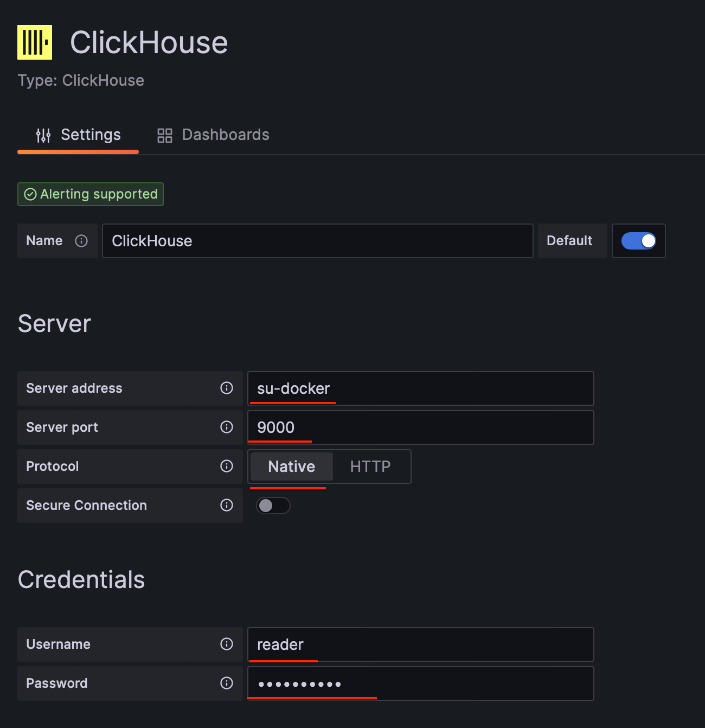Image resolution: width=705 pixels, height=728 pixels.
Task: Click the Server port info icon
Action: [227, 427]
